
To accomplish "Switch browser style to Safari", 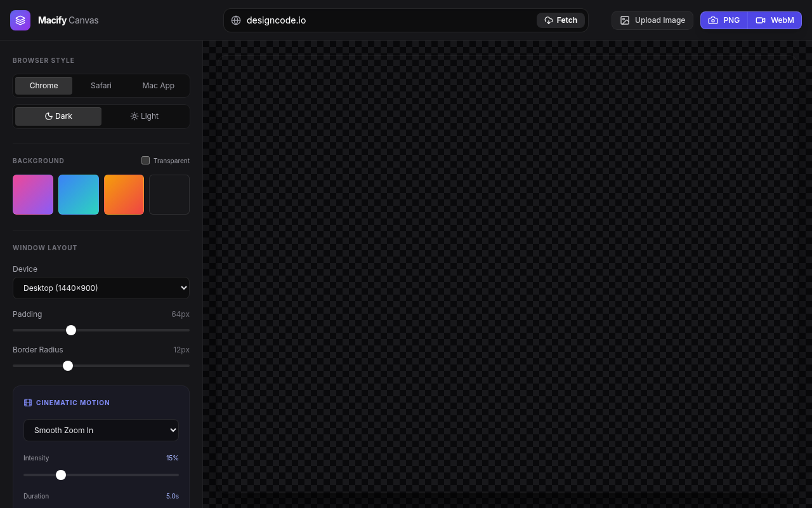I will click(101, 86).
